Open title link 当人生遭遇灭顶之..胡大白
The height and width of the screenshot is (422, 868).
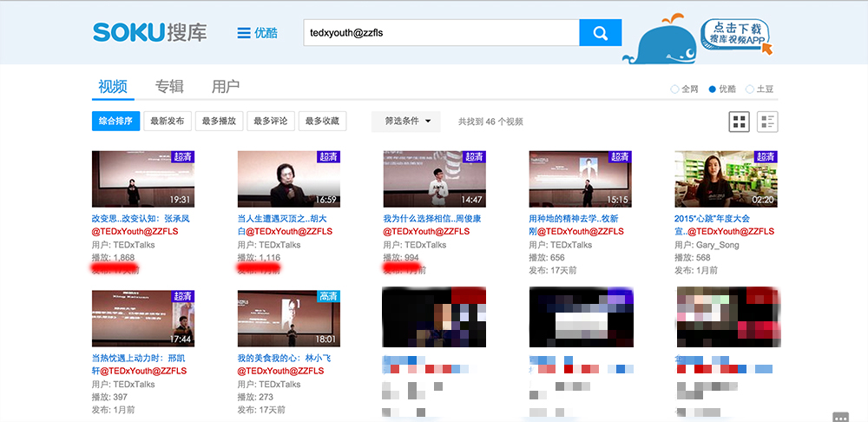pyautogui.click(x=286, y=225)
